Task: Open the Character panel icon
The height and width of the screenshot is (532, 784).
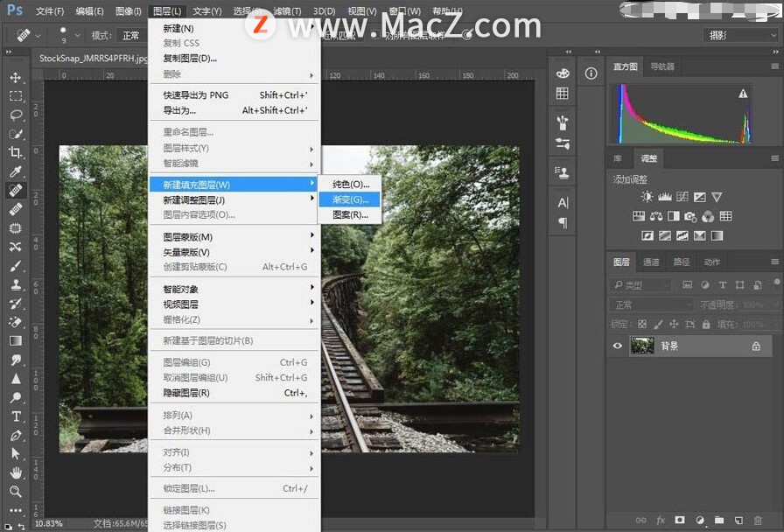Action: (x=563, y=202)
